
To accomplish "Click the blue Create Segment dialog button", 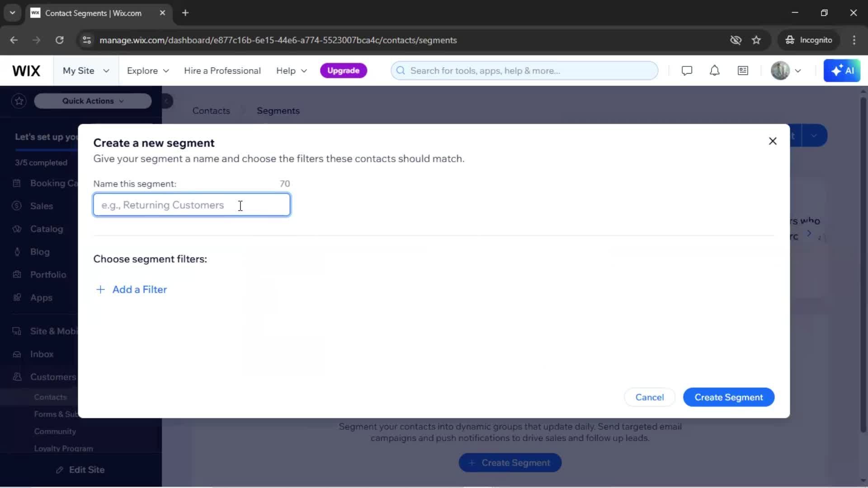I will [x=729, y=397].
